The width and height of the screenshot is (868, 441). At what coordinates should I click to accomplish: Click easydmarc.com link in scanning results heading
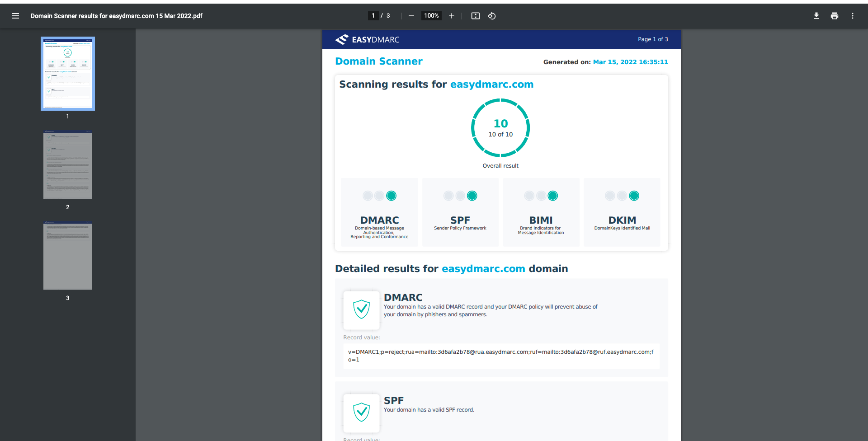tap(491, 84)
